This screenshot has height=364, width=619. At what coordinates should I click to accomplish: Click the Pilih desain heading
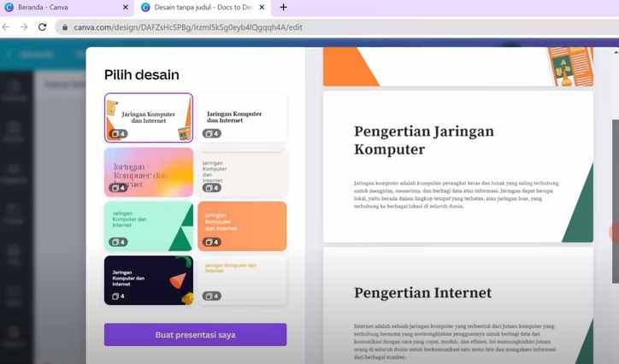142,74
